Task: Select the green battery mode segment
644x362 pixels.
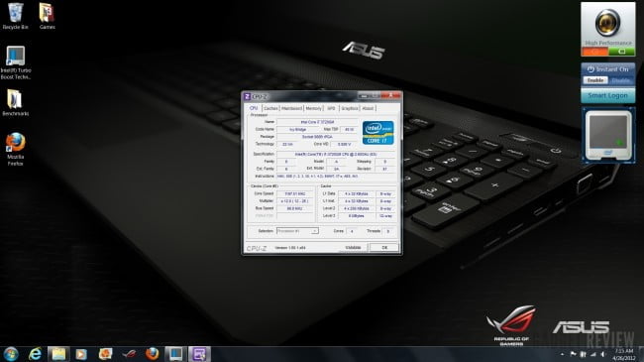Action: click(x=621, y=52)
